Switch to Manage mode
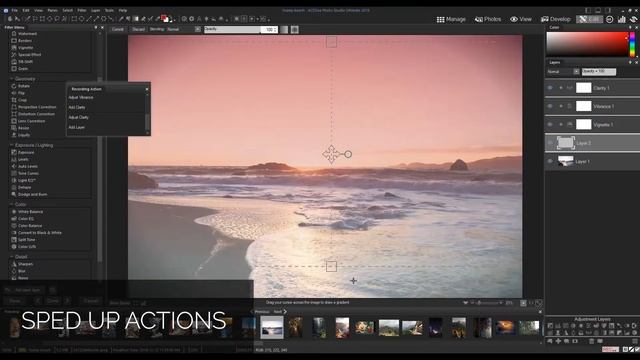The image size is (640, 360). [451, 19]
